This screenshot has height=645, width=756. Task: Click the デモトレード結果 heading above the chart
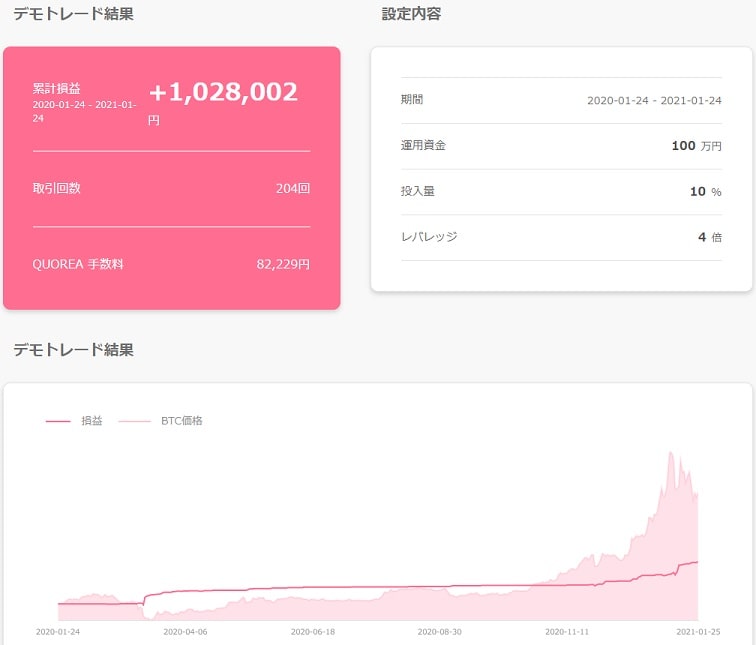[x=73, y=349]
